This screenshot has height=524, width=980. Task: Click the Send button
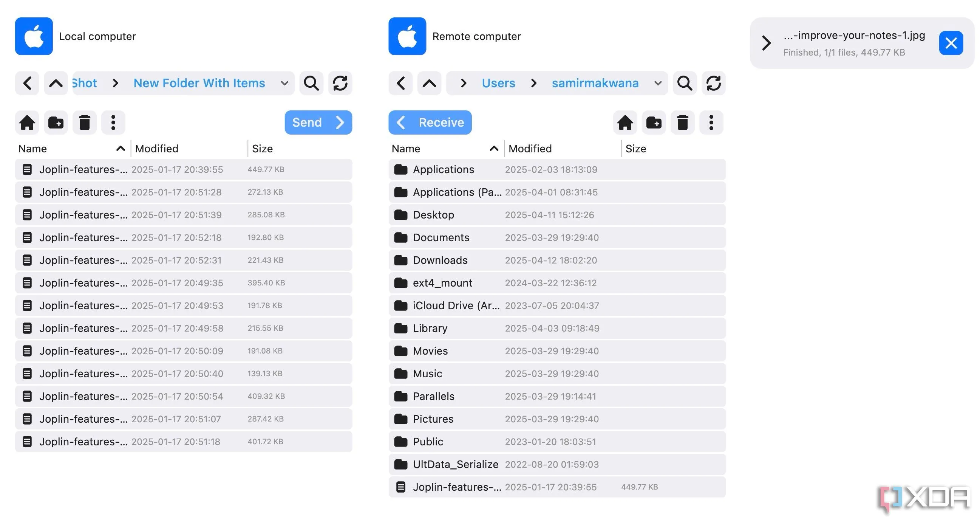pos(318,122)
